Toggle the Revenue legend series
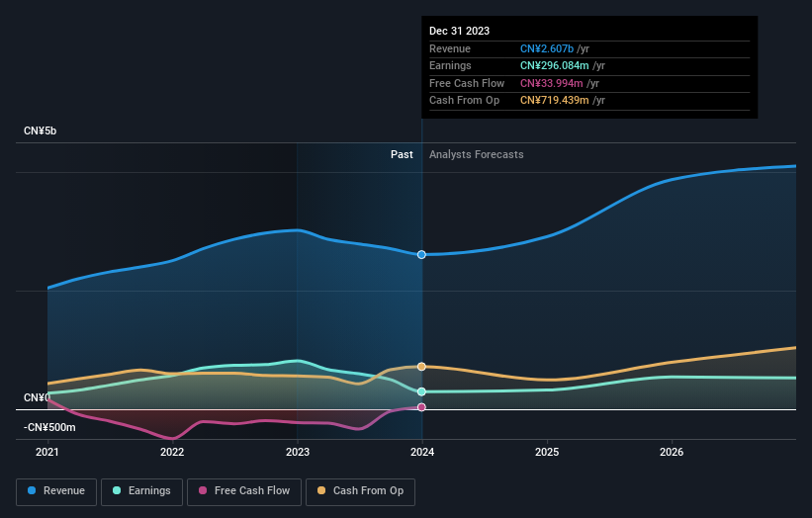The height and width of the screenshot is (518, 812). [x=56, y=491]
